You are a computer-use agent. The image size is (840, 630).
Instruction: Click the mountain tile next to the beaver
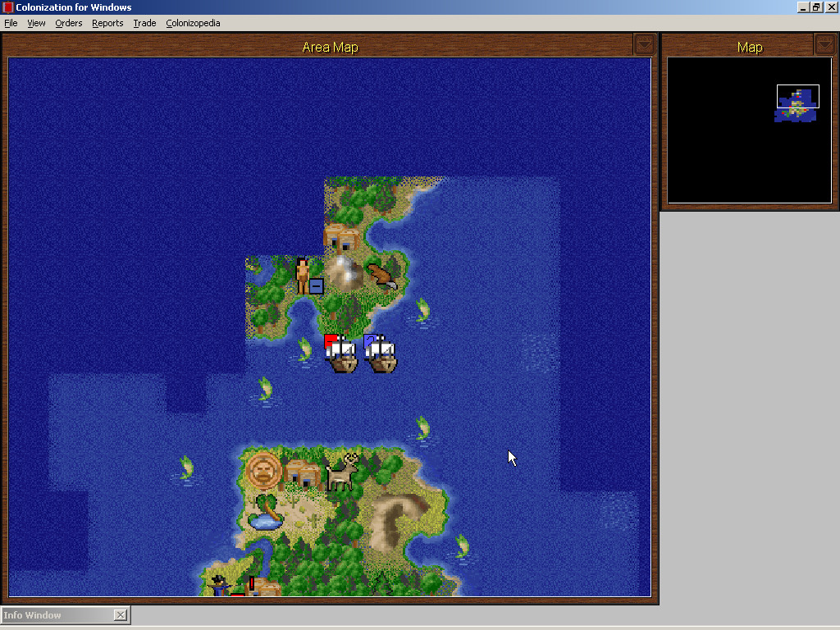[344, 274]
